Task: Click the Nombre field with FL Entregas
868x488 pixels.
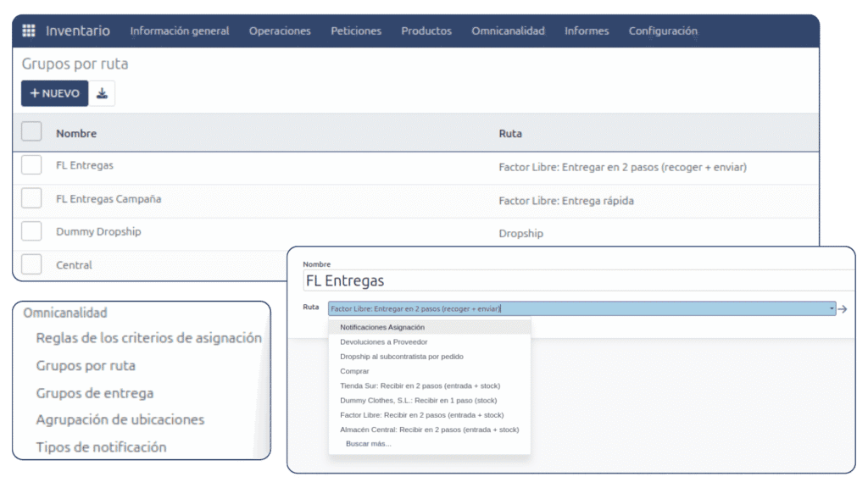Action: [x=576, y=281]
